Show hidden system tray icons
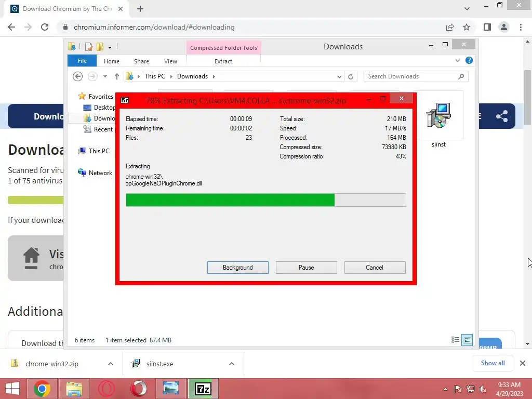 [x=445, y=389]
